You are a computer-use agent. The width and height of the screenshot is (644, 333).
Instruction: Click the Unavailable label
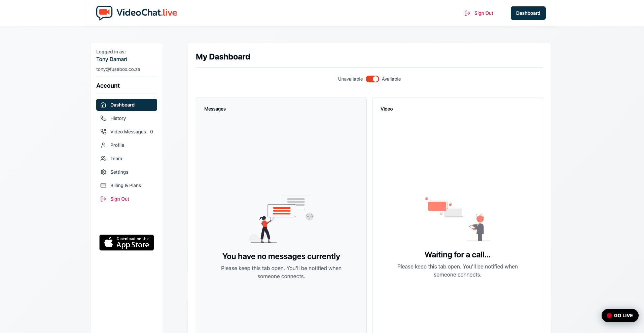coord(350,79)
